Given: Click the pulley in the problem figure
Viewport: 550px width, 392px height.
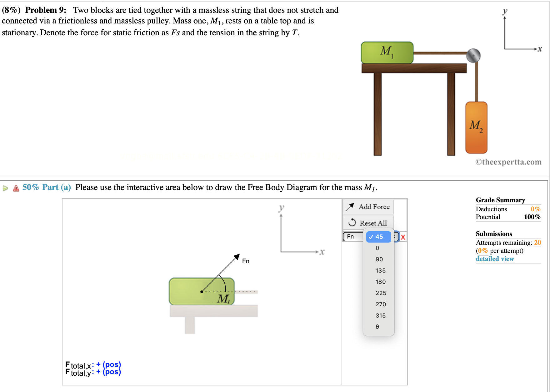Looking at the screenshot, I should tap(473, 56).
